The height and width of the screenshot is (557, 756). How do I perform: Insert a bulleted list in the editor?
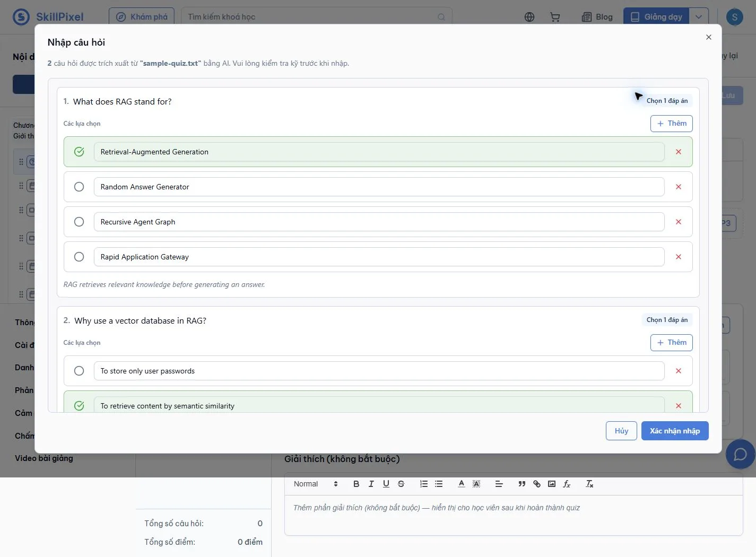[x=439, y=484]
